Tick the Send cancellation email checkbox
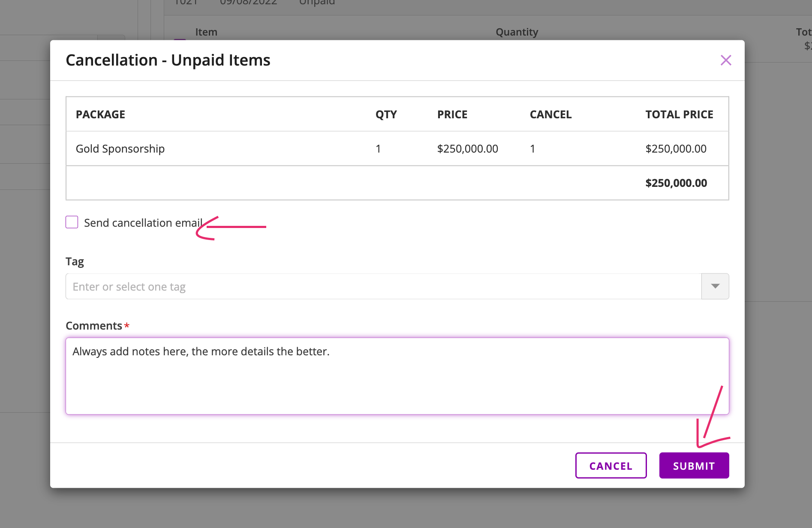 [x=72, y=222]
